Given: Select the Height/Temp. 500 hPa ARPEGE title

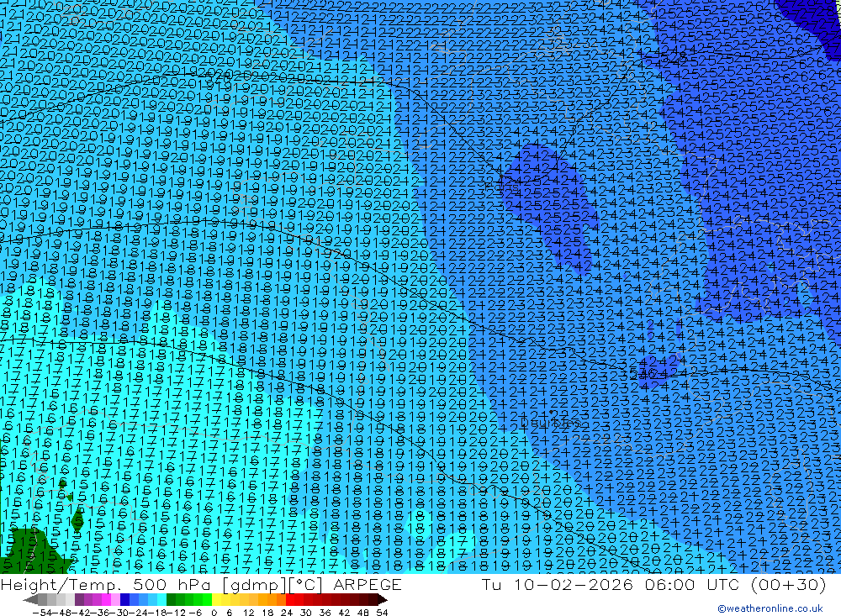Looking at the screenshot, I should (x=201, y=584).
